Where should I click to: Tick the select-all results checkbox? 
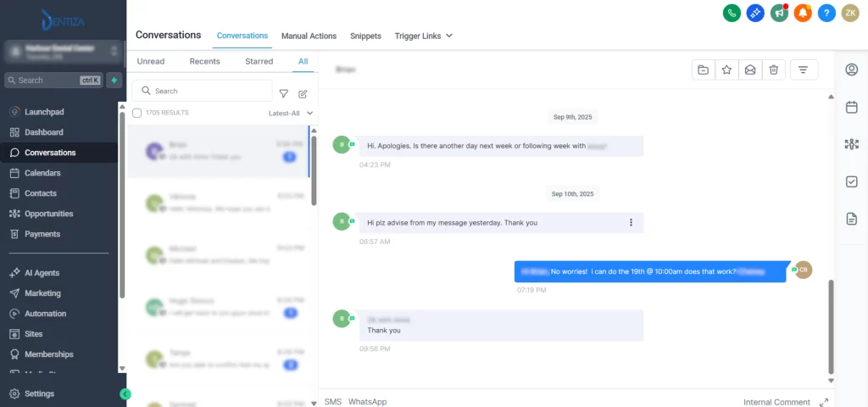[x=137, y=113]
